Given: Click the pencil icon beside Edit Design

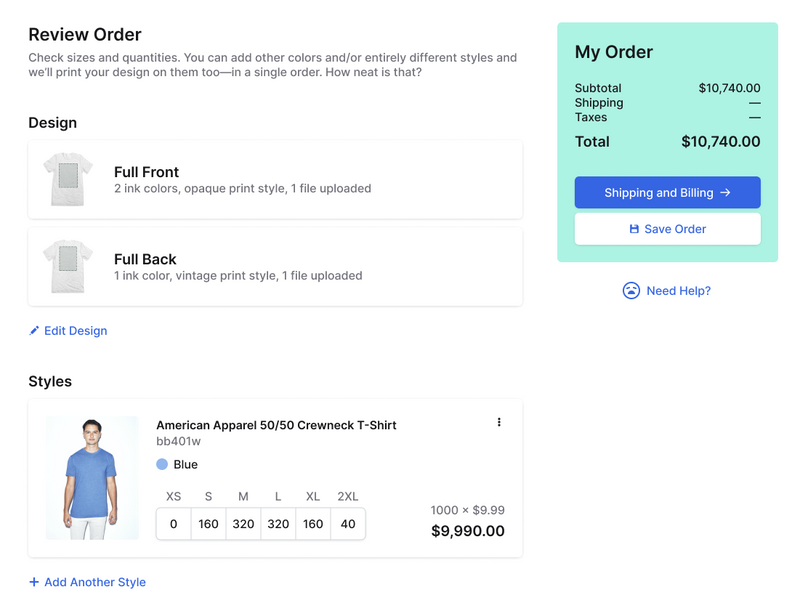Looking at the screenshot, I should [34, 331].
